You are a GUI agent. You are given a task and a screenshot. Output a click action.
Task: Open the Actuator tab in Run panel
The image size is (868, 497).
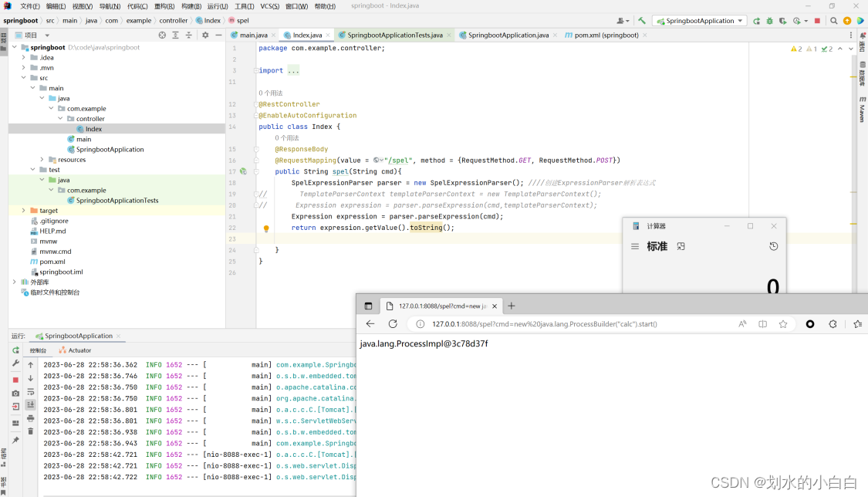75,350
